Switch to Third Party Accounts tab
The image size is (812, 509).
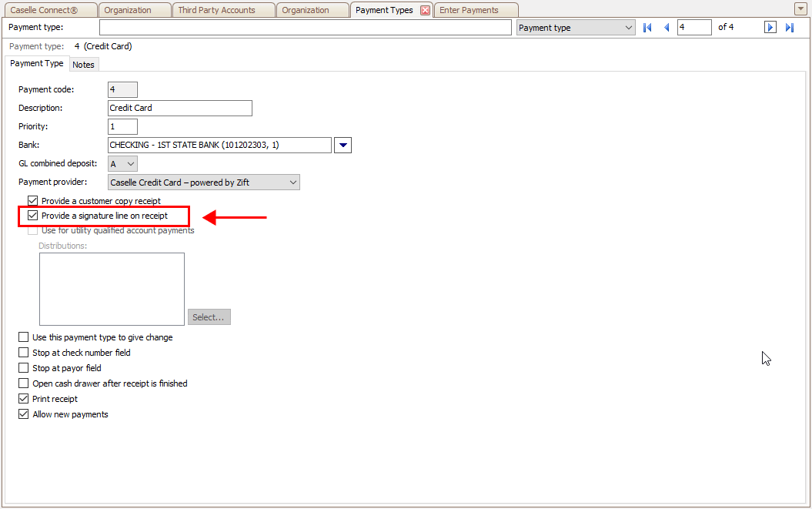tap(216, 10)
